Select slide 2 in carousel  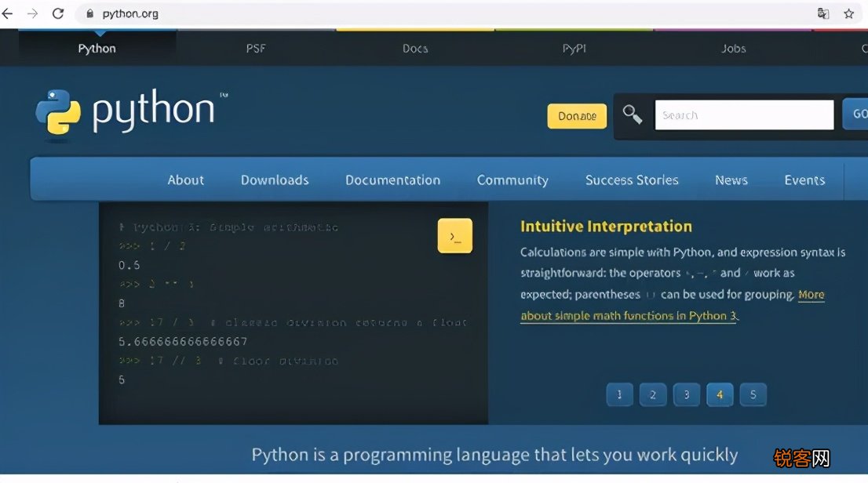pyautogui.click(x=653, y=394)
